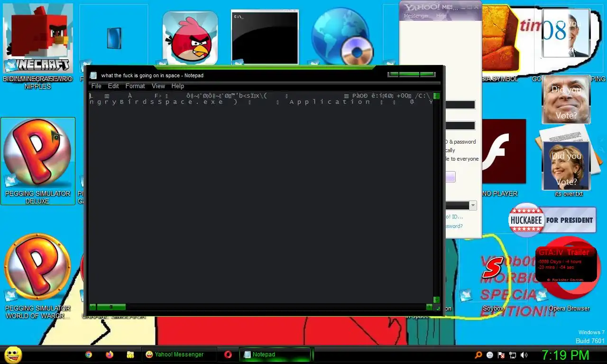Click the Huckabee For President gadget
Screen dimensions: 607x364
[552, 220]
